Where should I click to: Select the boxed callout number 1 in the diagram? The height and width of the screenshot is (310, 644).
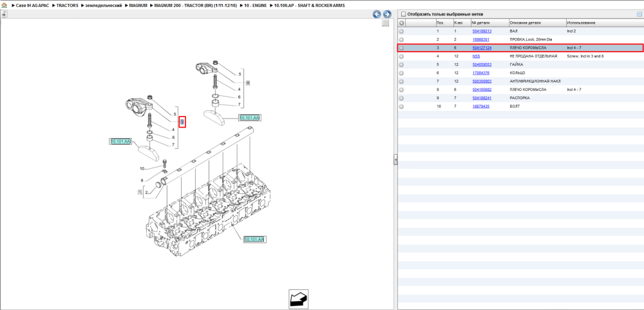point(140,193)
